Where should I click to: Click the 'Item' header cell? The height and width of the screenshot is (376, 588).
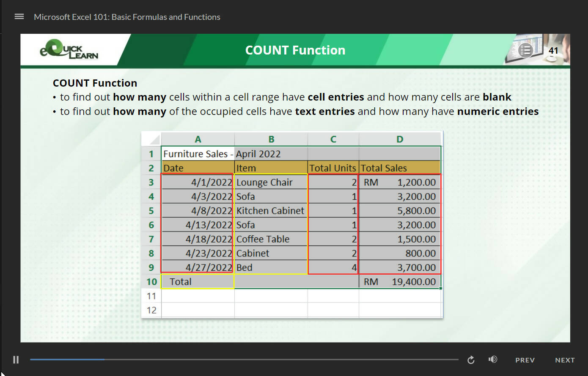271,168
